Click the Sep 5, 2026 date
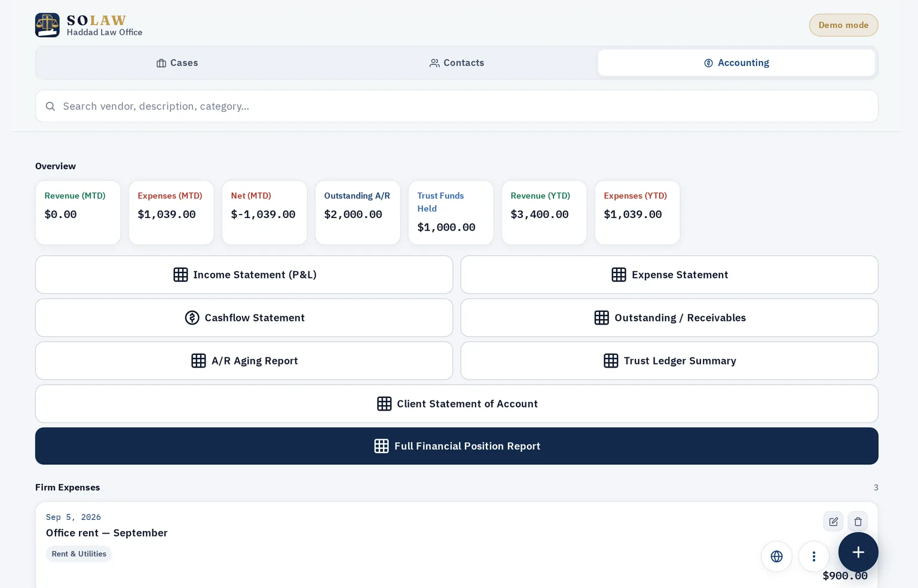918x588 pixels. [x=74, y=517]
